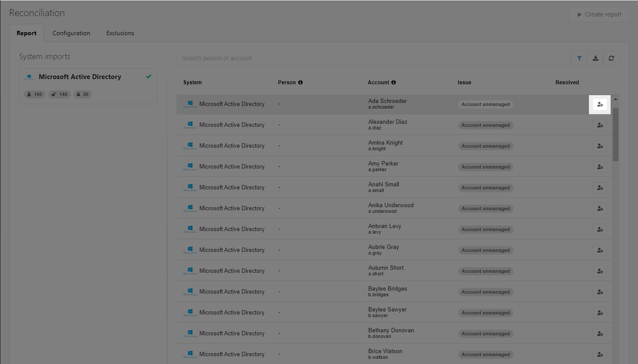Click the Create report button

(x=599, y=14)
